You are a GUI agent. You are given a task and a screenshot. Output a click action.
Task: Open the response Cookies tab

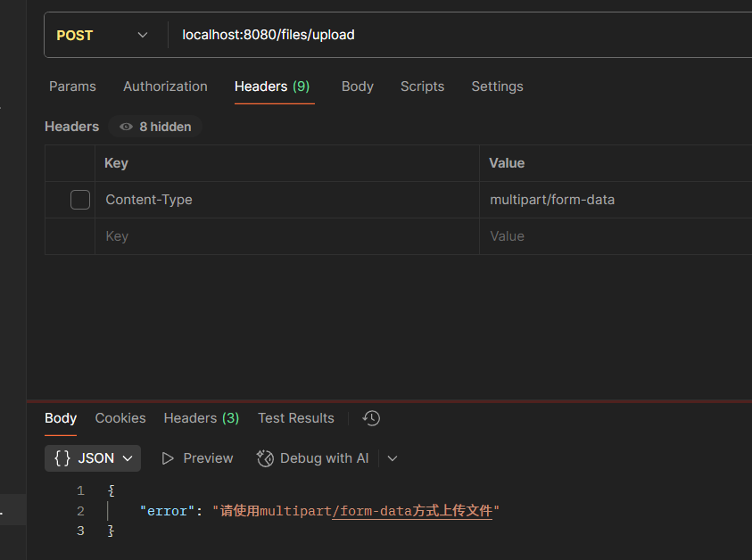tap(120, 418)
